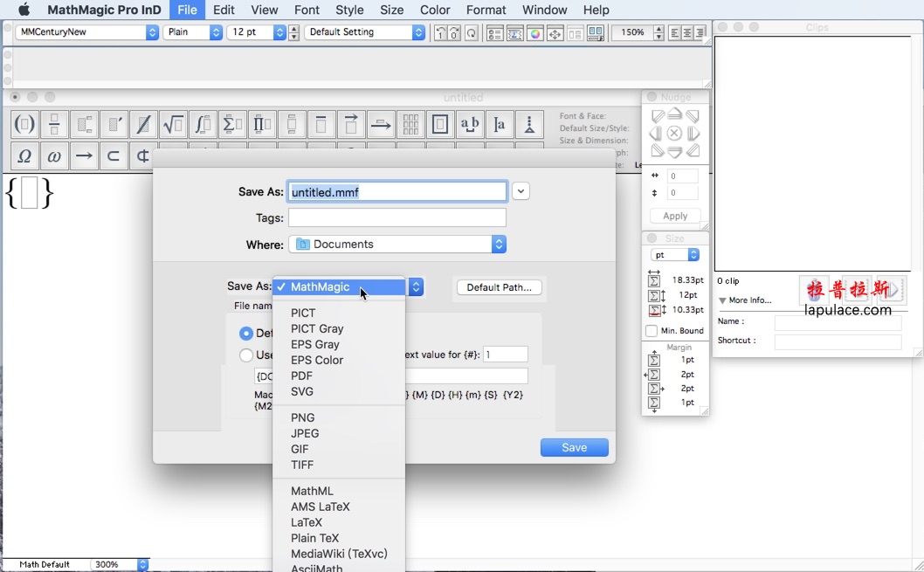The height and width of the screenshot is (572, 924).
Task: Open the Omega symbol palette
Action: 24,155
